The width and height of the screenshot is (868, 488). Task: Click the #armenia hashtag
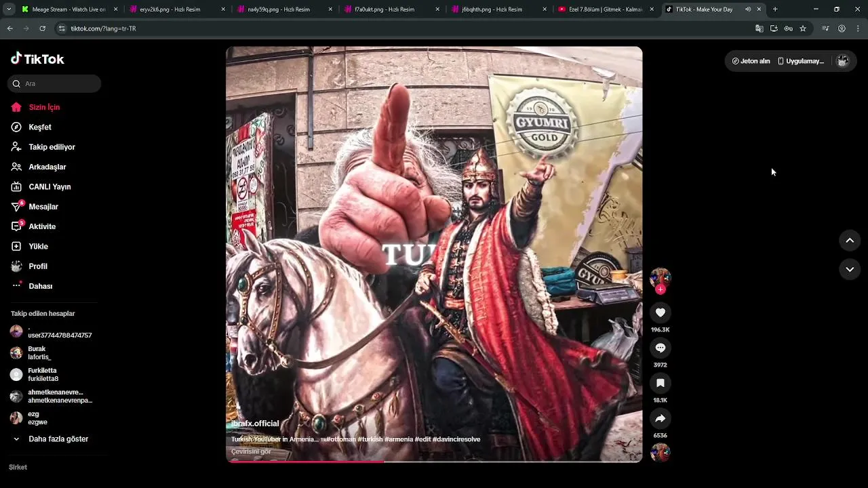point(399,439)
